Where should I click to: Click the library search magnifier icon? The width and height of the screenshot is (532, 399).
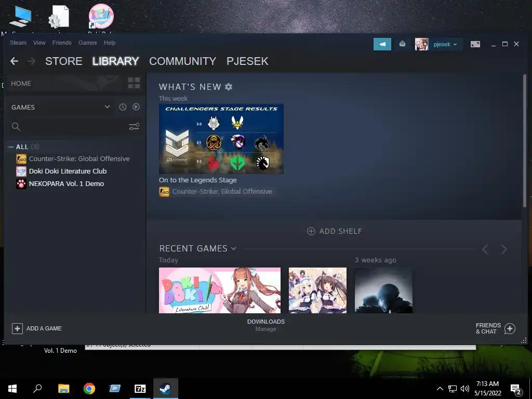click(x=16, y=127)
